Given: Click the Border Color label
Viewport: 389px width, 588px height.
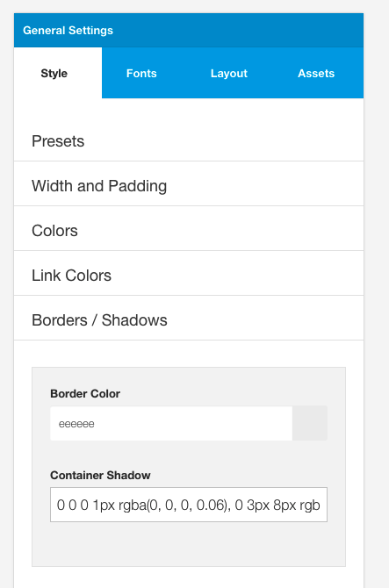Looking at the screenshot, I should click(85, 393).
